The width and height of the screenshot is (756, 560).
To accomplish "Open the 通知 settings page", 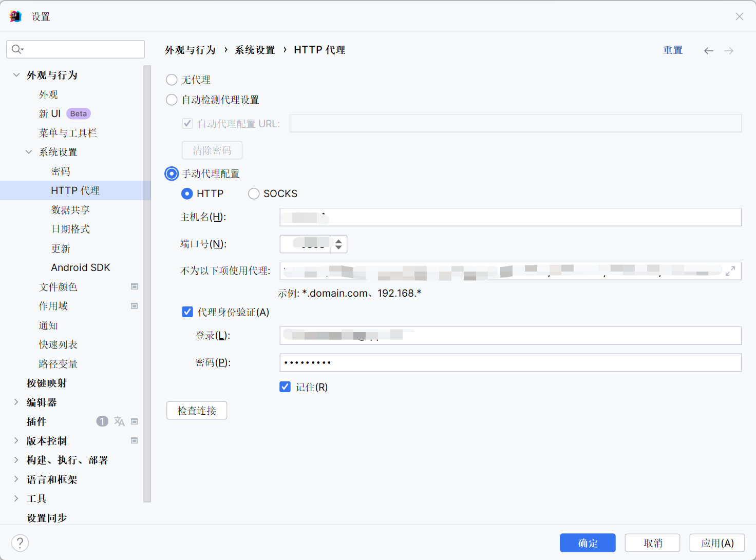I will click(x=48, y=325).
